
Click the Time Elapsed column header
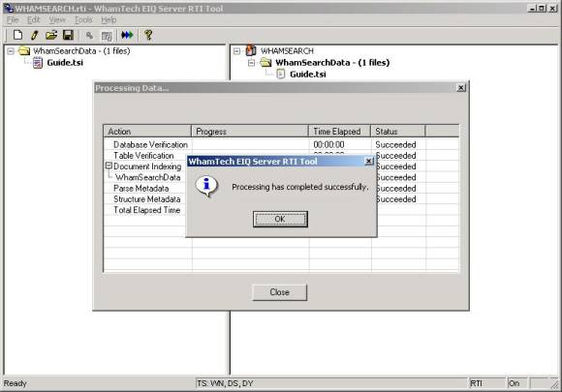[x=339, y=132]
